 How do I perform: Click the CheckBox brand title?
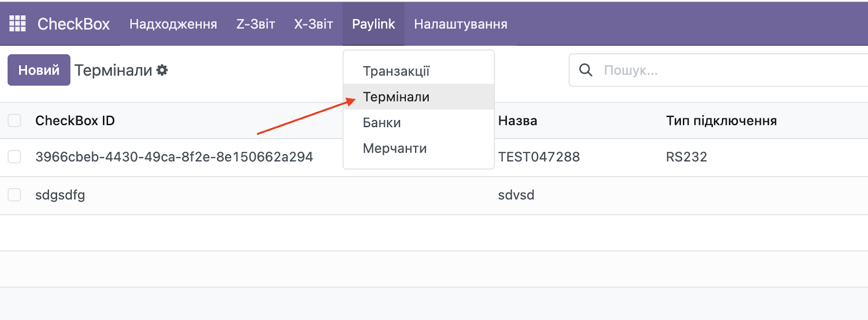73,24
